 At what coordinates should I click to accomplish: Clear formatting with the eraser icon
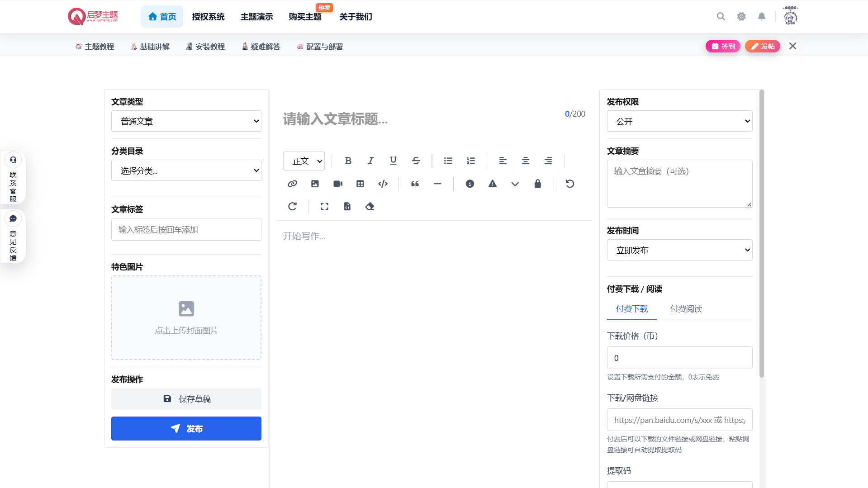pos(370,206)
